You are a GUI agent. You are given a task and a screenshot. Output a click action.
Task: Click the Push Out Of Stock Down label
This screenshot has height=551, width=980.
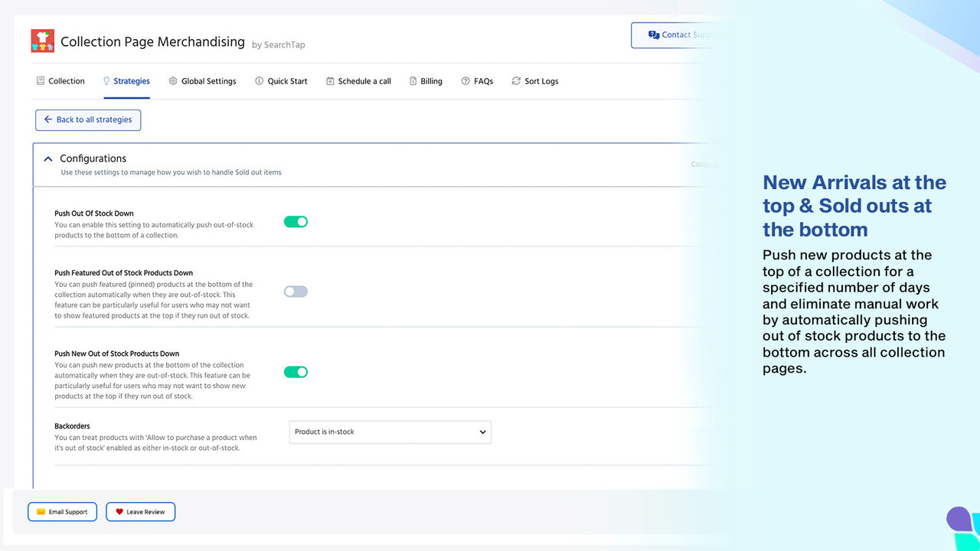click(x=94, y=214)
